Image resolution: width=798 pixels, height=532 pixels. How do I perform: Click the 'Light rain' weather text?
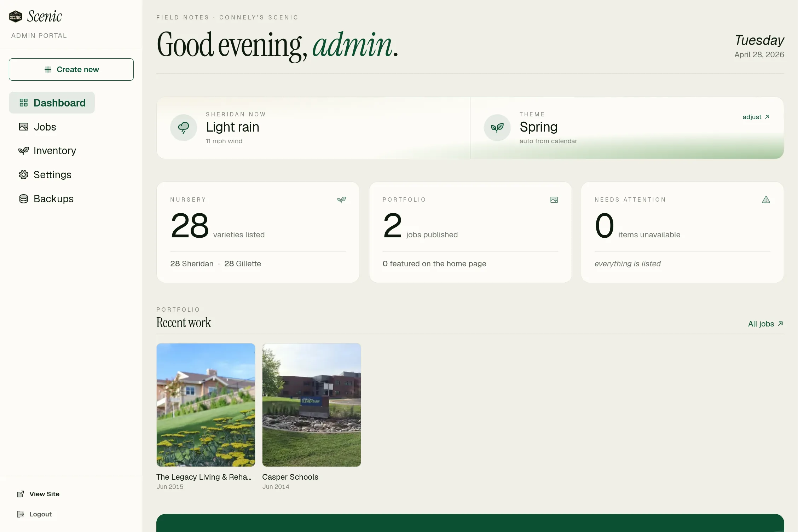233,127
